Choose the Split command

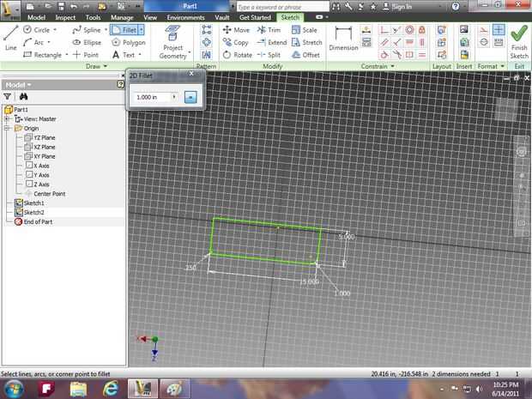269,55
